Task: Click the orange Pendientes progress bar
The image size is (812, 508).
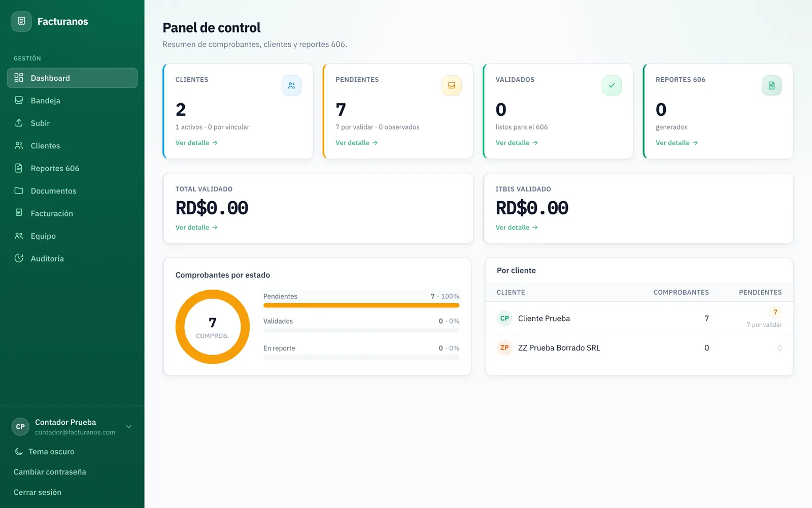Action: click(361, 305)
